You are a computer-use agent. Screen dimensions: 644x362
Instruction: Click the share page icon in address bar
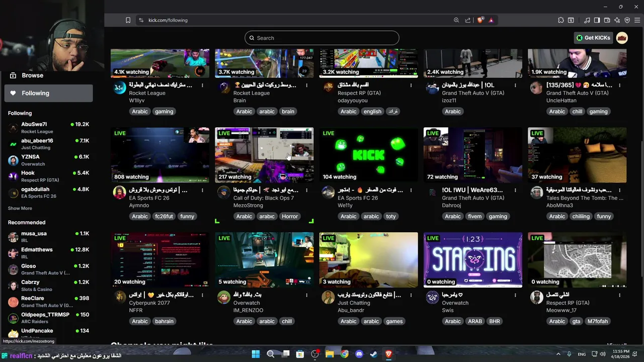click(x=468, y=20)
